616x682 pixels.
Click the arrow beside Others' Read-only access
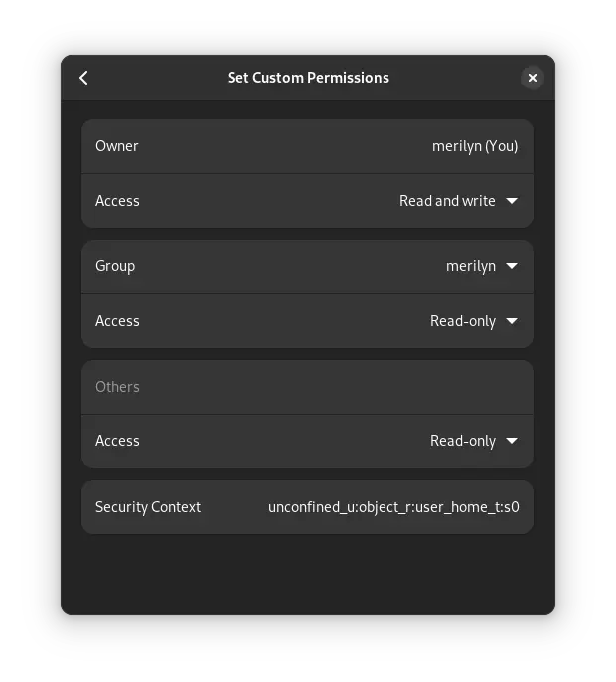[512, 441]
